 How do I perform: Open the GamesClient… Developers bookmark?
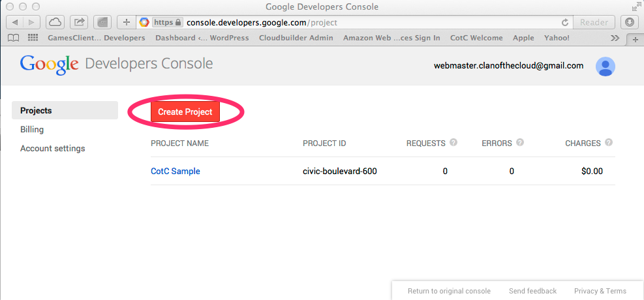[x=97, y=38]
